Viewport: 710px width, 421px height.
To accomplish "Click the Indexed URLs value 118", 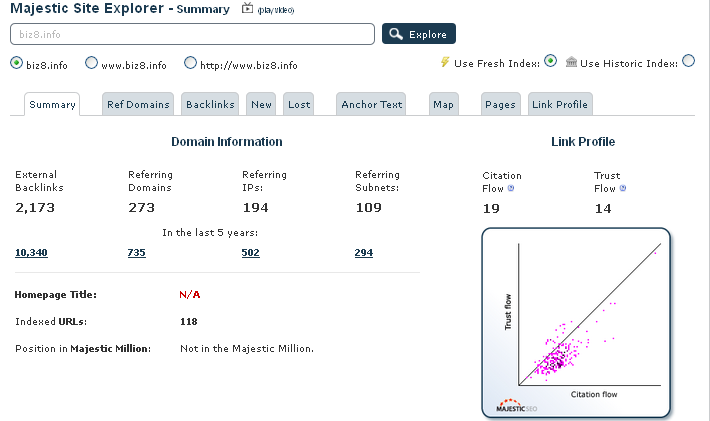I will [x=188, y=322].
